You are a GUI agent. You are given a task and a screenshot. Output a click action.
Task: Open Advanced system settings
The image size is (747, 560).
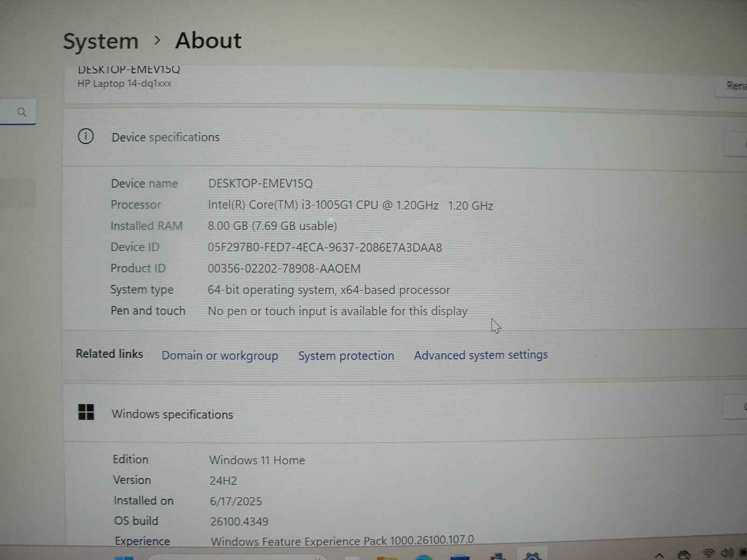coord(480,355)
